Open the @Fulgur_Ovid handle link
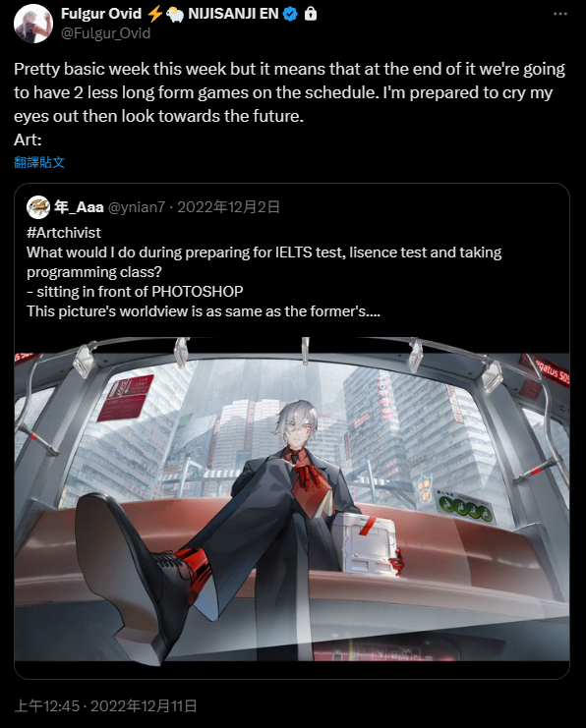 click(105, 33)
